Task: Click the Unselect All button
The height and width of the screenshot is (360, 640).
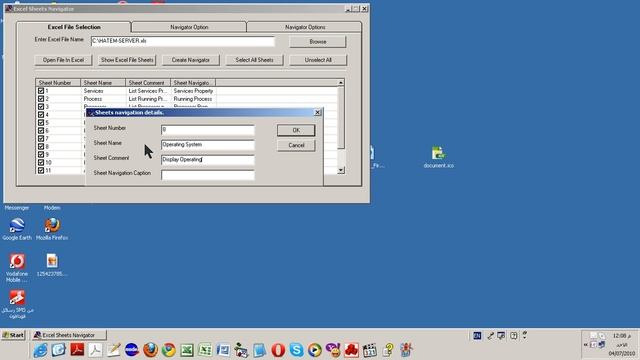Action: pos(318,60)
